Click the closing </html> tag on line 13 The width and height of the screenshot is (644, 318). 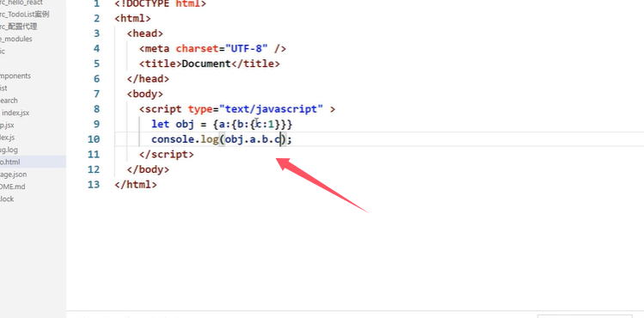136,185
